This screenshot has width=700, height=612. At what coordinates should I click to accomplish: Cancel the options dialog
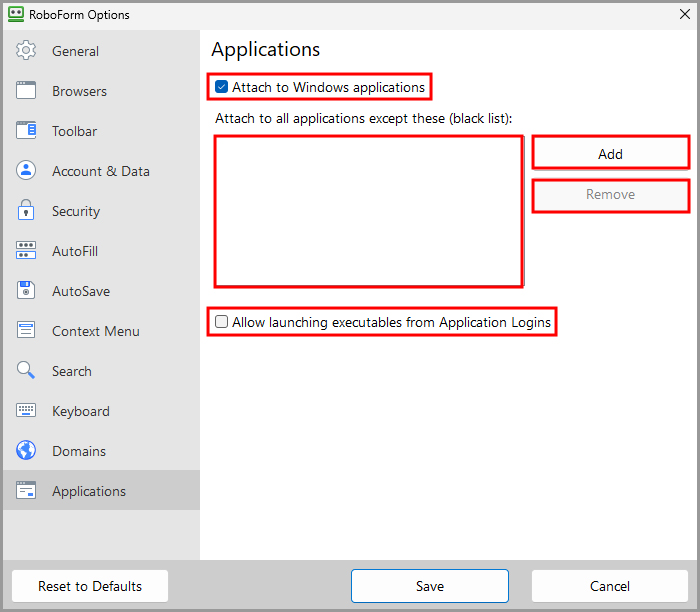click(610, 586)
